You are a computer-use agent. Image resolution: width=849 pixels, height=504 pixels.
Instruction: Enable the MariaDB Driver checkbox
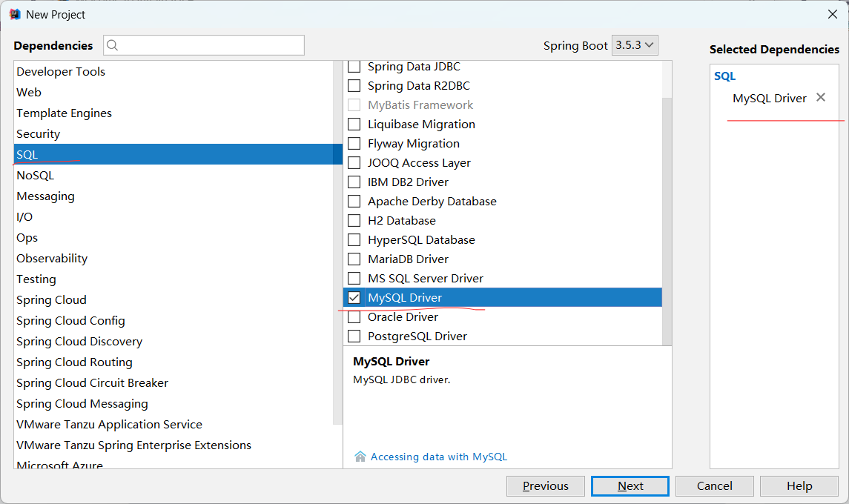354,259
